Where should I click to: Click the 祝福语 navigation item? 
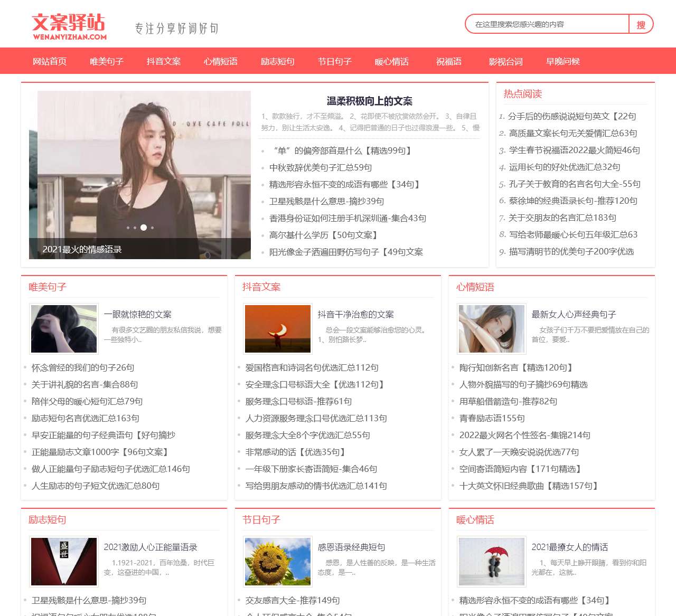tap(448, 61)
